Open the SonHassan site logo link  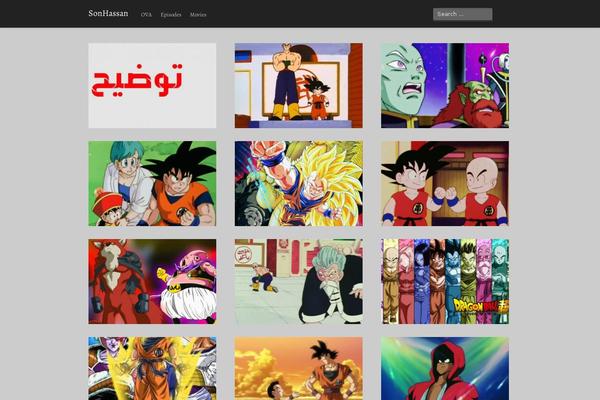(x=108, y=13)
